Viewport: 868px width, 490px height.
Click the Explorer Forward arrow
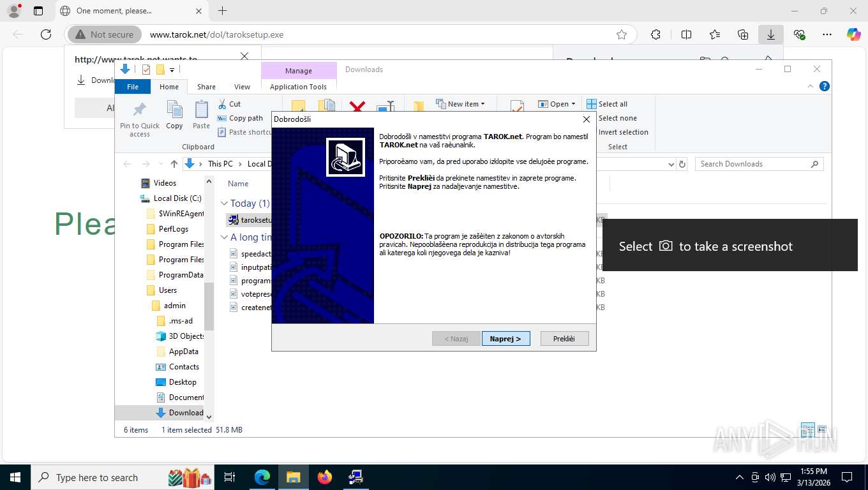[x=146, y=164]
